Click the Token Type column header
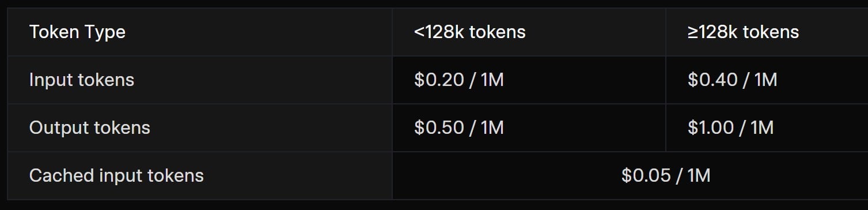 (77, 32)
